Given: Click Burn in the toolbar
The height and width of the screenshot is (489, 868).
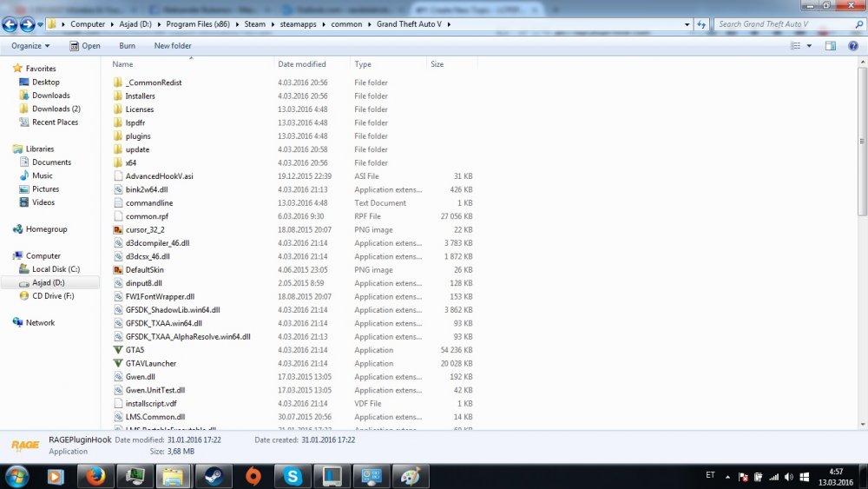Looking at the screenshot, I should click(127, 46).
